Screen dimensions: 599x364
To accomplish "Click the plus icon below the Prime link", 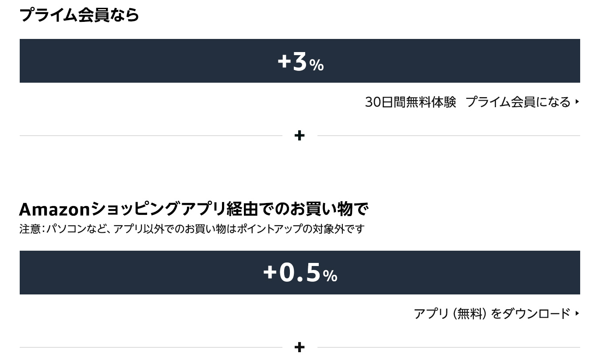I will pyautogui.click(x=299, y=136).
